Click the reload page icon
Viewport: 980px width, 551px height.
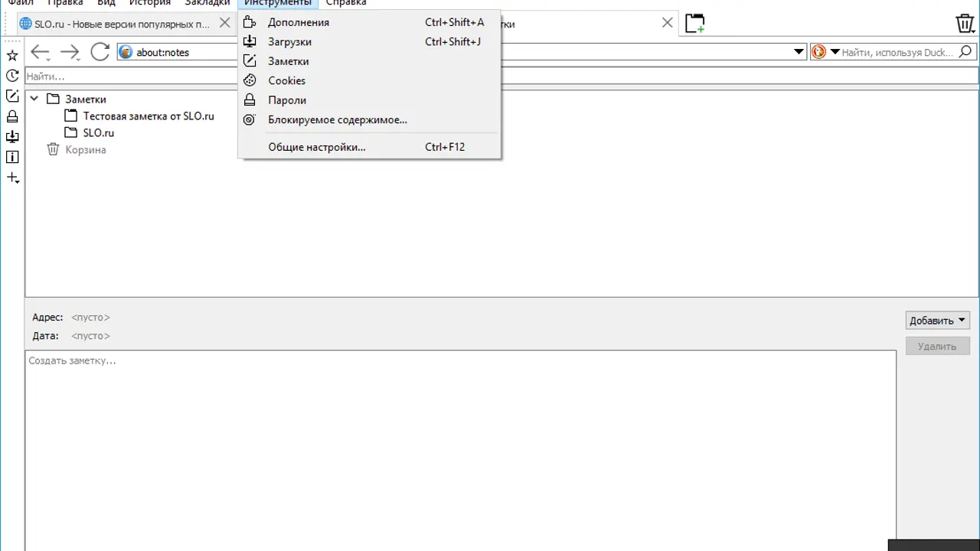[x=100, y=52]
